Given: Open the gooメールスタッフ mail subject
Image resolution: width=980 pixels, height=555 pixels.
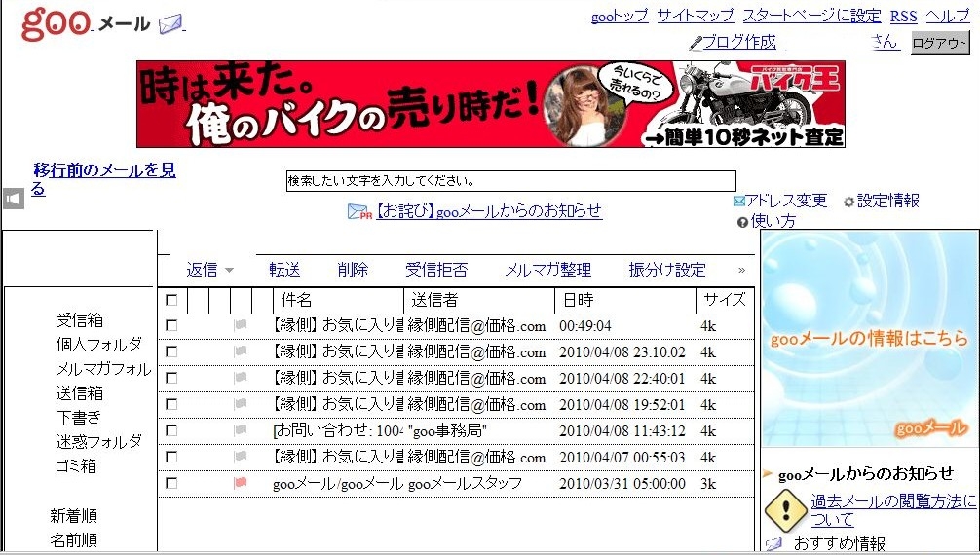Looking at the screenshot, I should (x=338, y=483).
